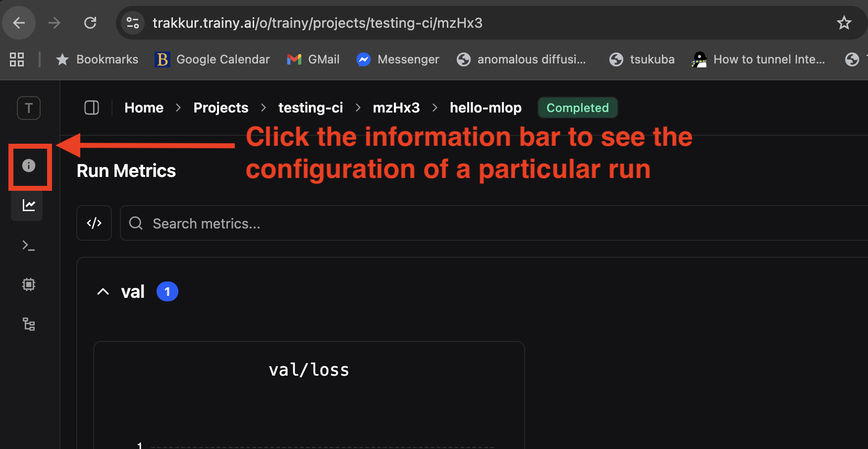Open the tsukuba bookmark

click(x=642, y=59)
